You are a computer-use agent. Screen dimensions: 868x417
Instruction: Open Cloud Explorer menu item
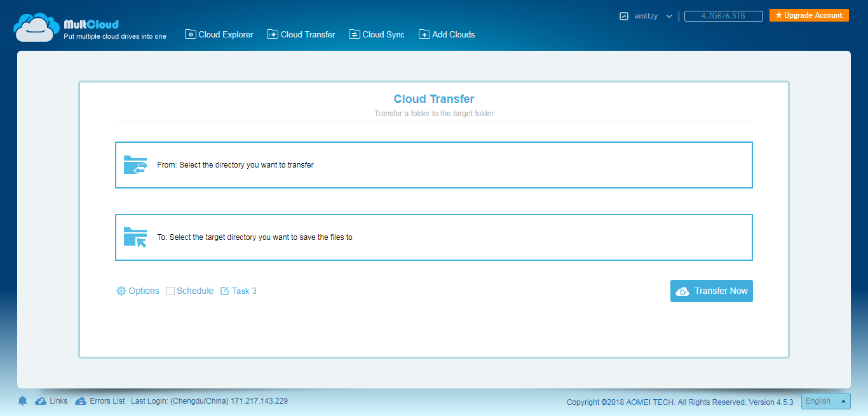click(219, 34)
